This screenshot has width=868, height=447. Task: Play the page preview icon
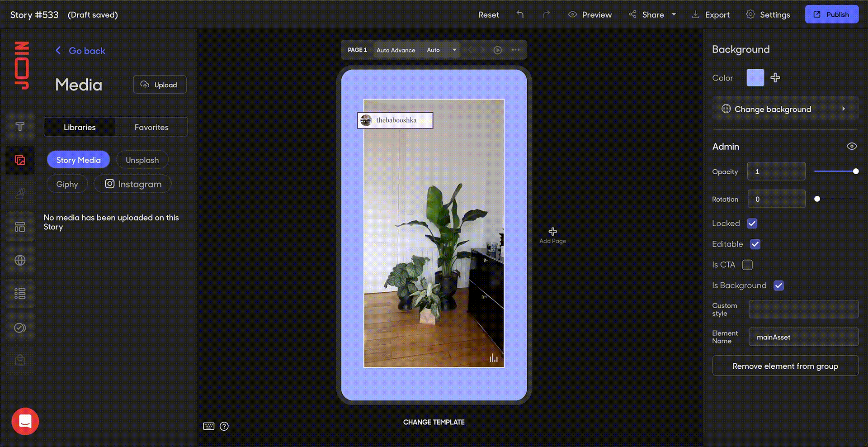point(497,50)
